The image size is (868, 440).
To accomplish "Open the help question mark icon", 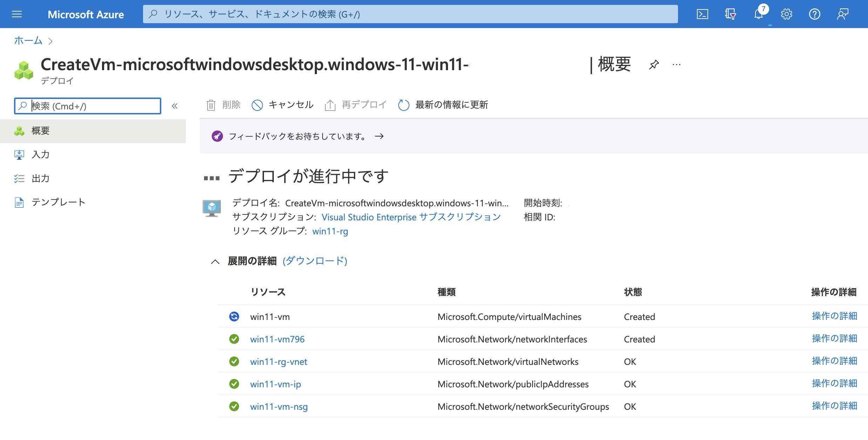I will click(x=815, y=14).
